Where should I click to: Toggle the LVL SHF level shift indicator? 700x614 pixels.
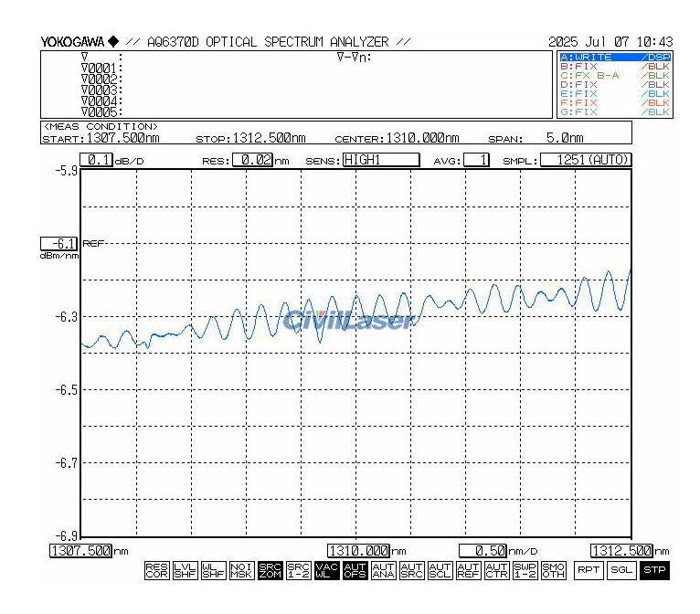[x=184, y=571]
